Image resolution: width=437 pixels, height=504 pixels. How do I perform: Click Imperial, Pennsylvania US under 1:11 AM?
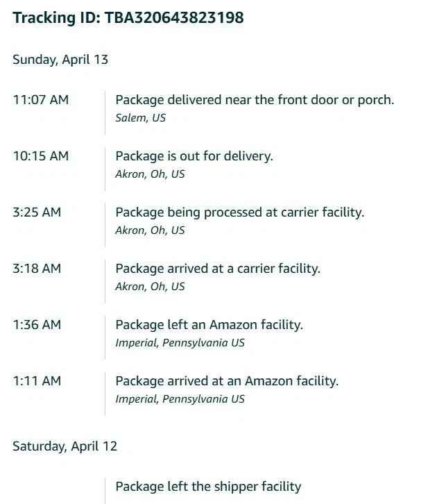[180, 399]
